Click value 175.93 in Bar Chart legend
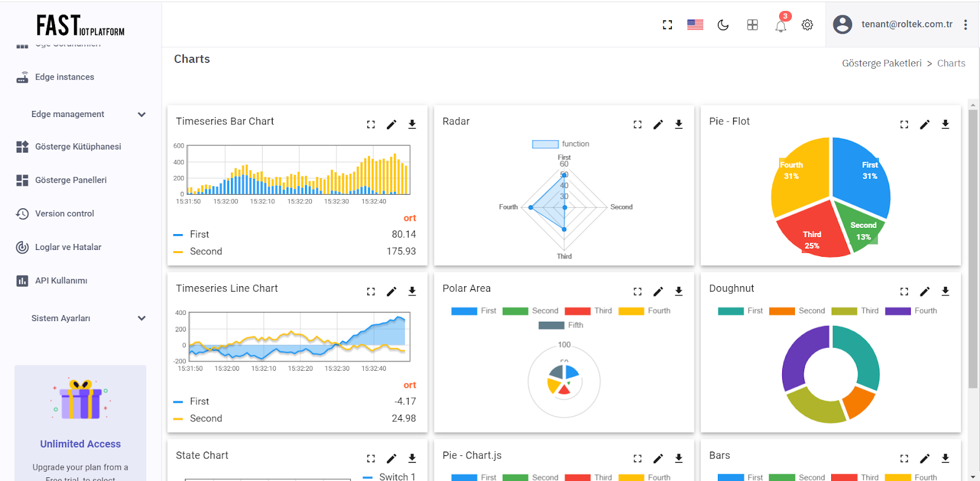This screenshot has height=481, width=980. coord(401,252)
